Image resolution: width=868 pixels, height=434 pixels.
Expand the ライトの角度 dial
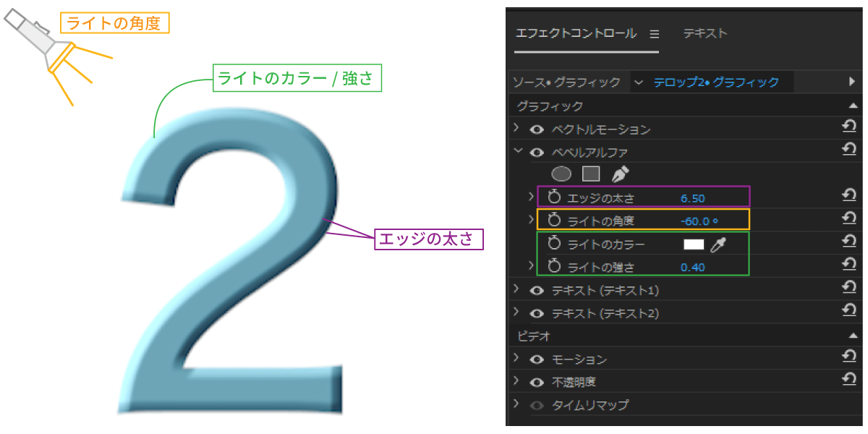[x=532, y=219]
